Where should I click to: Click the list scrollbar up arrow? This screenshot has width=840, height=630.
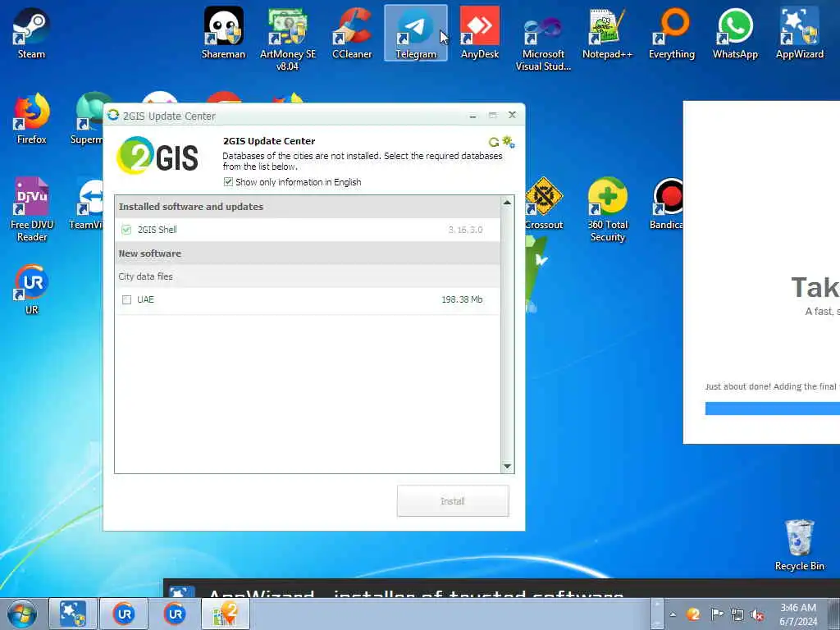point(507,203)
